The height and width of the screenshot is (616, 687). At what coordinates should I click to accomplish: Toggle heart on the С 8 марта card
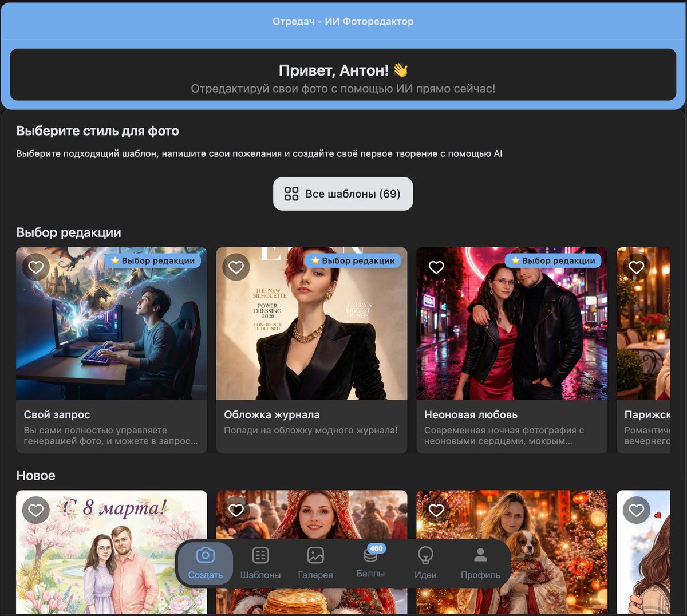(x=36, y=510)
